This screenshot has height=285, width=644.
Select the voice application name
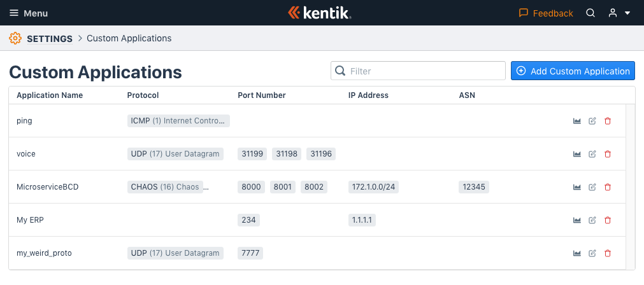[x=26, y=154]
